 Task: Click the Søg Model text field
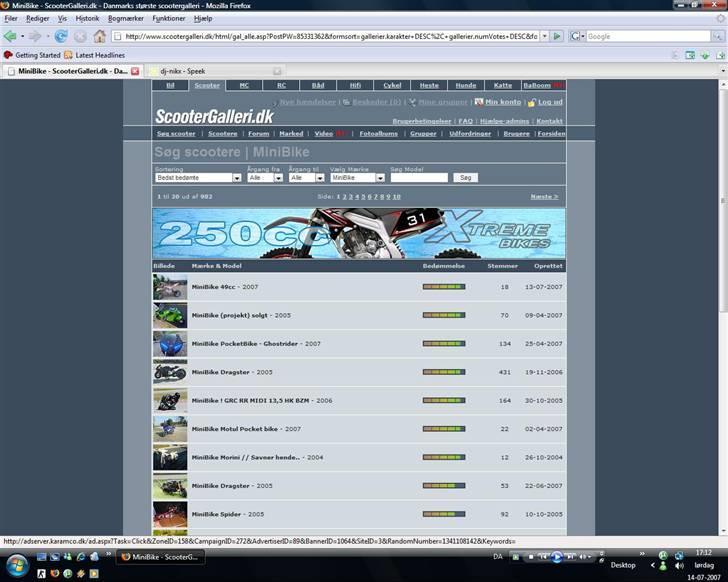[419, 178]
